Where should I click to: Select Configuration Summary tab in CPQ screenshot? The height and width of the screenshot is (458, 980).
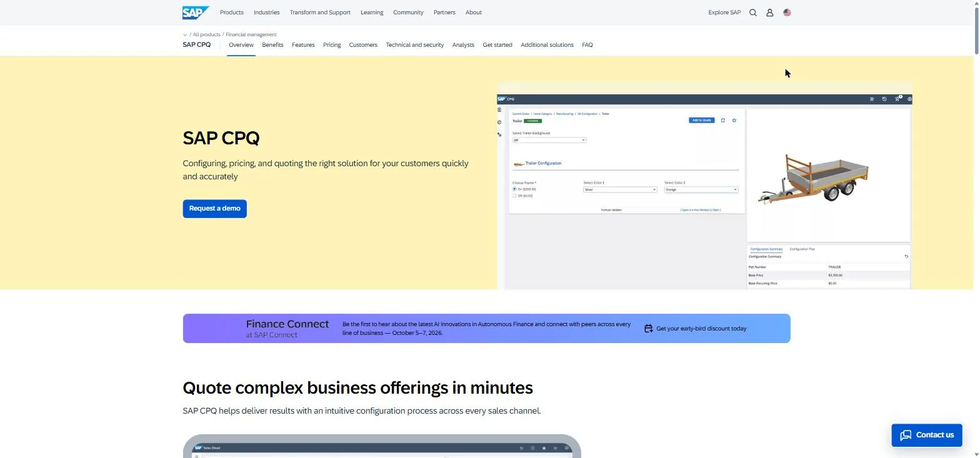tap(766, 249)
